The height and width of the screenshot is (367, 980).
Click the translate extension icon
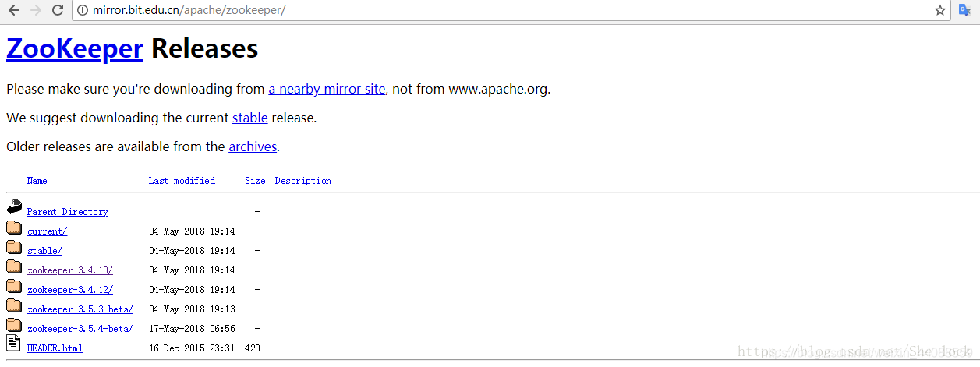click(x=964, y=10)
